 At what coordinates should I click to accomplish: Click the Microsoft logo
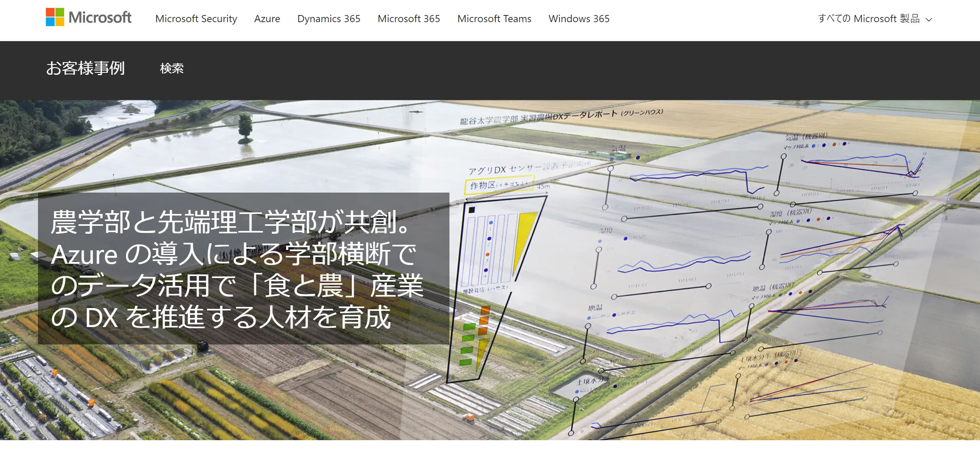click(88, 17)
